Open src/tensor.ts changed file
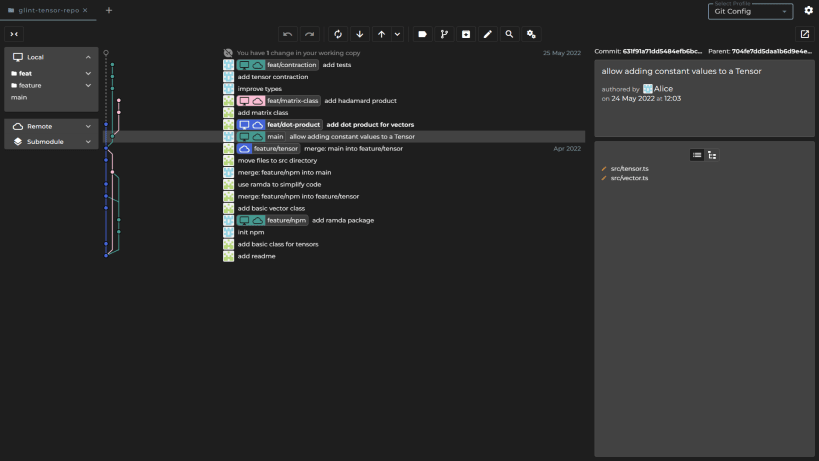Image resolution: width=819 pixels, height=461 pixels. click(629, 169)
